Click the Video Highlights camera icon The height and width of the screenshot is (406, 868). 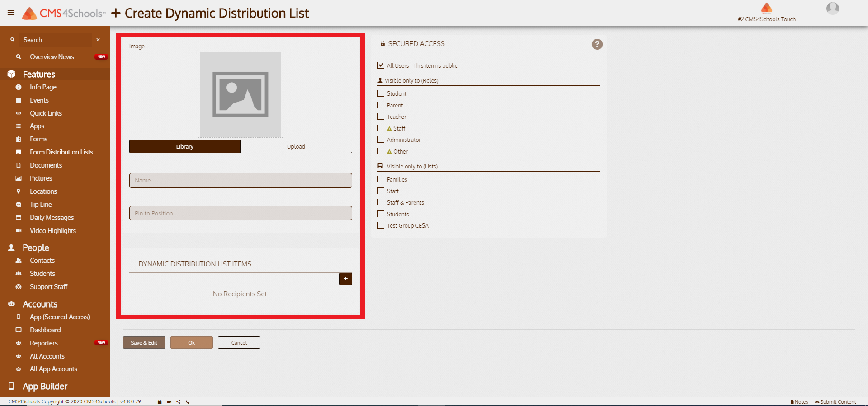(19, 231)
